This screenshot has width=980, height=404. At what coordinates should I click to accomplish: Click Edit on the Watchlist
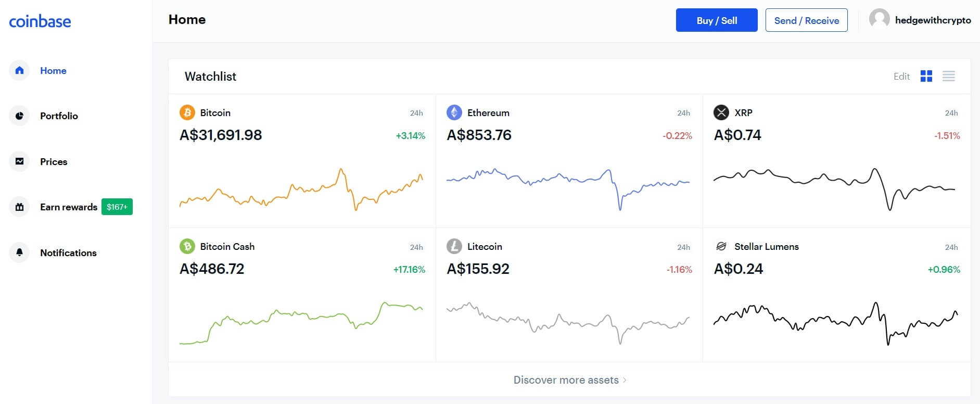click(901, 77)
